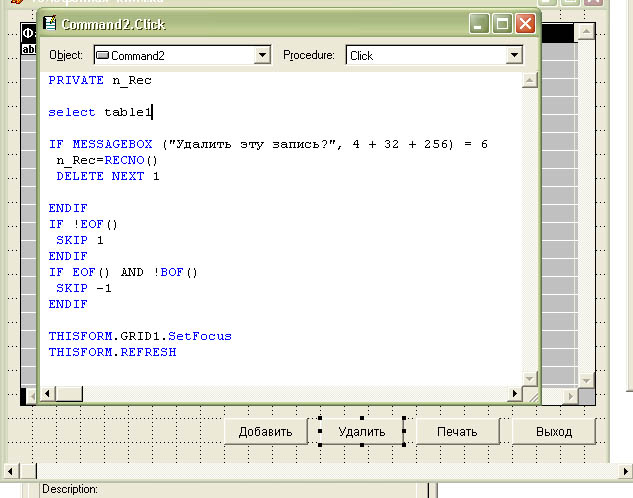Maximize the Command2.Click code window
Viewport: 633px width, 498px height.
502,24
